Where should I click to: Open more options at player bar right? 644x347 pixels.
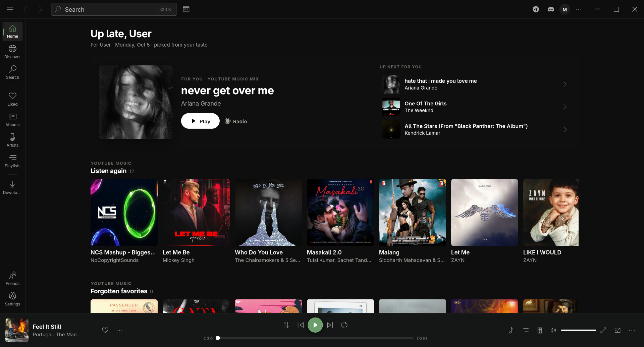(632, 330)
